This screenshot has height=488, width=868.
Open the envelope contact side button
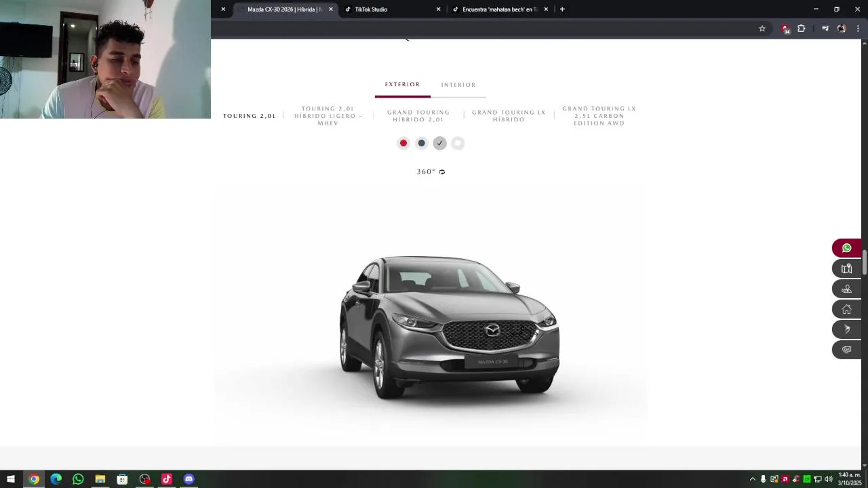pos(846,350)
